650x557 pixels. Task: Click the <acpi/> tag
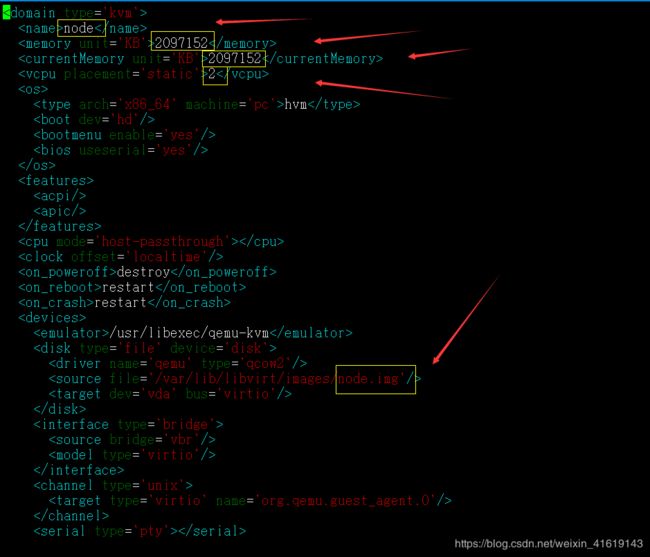tap(60, 195)
